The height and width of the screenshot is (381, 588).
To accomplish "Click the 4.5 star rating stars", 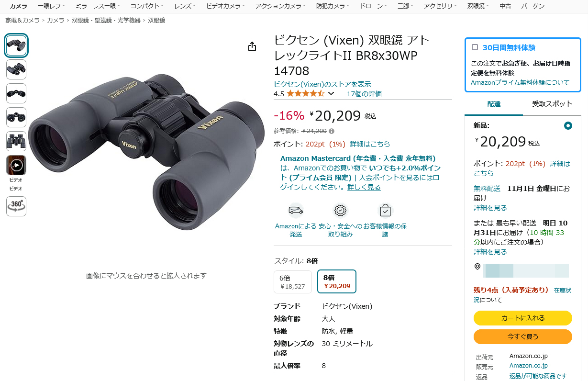I will 305,94.
